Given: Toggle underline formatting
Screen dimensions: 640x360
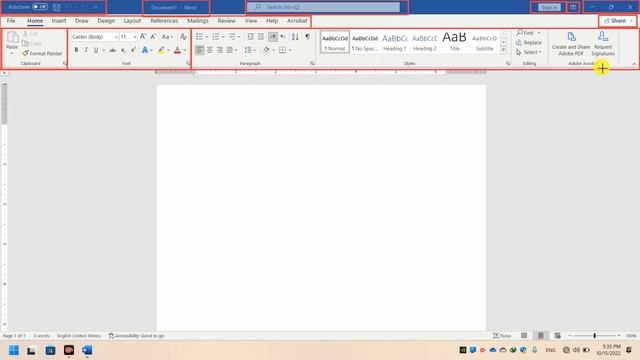Looking at the screenshot, I should 96,50.
